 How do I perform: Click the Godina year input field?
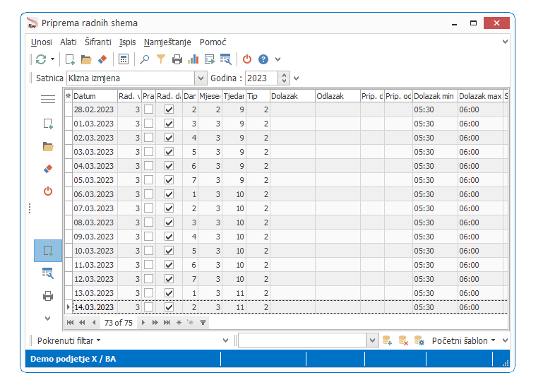tap(261, 78)
